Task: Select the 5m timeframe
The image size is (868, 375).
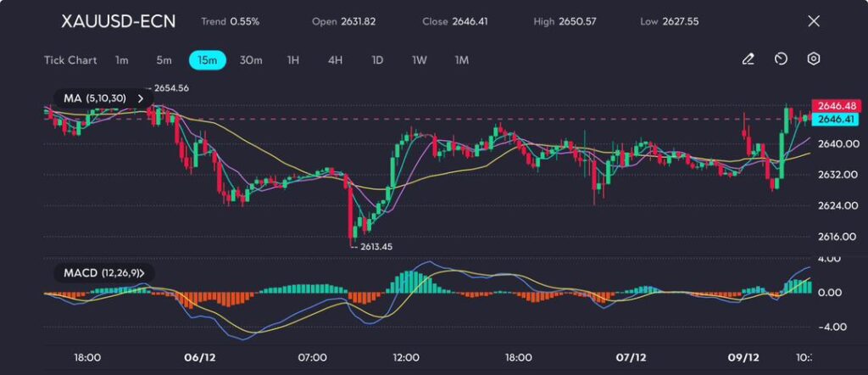Action: coord(164,60)
